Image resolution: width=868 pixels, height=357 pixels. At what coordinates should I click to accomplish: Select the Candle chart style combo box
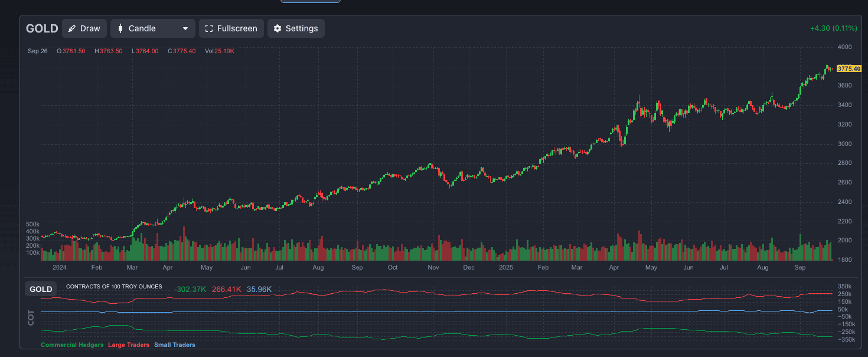point(154,28)
